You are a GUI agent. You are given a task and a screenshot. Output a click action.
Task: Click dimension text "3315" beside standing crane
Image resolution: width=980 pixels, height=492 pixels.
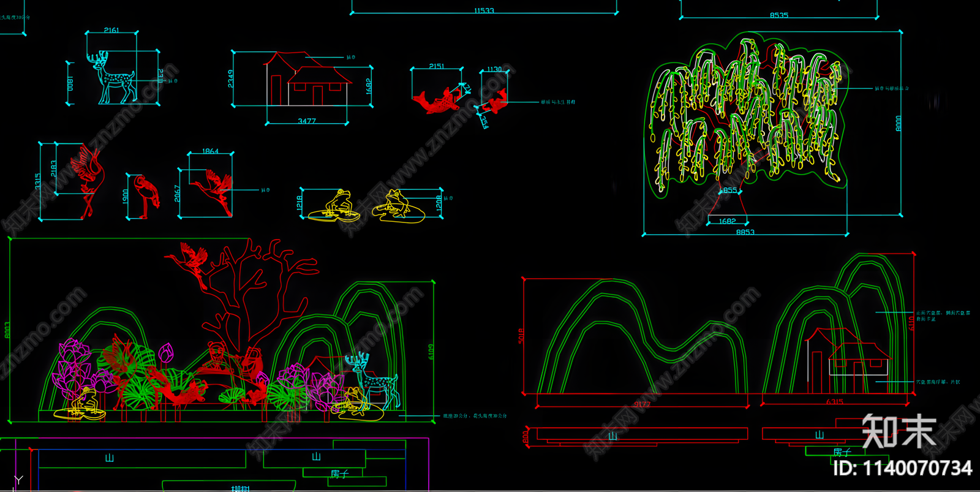(x=38, y=181)
